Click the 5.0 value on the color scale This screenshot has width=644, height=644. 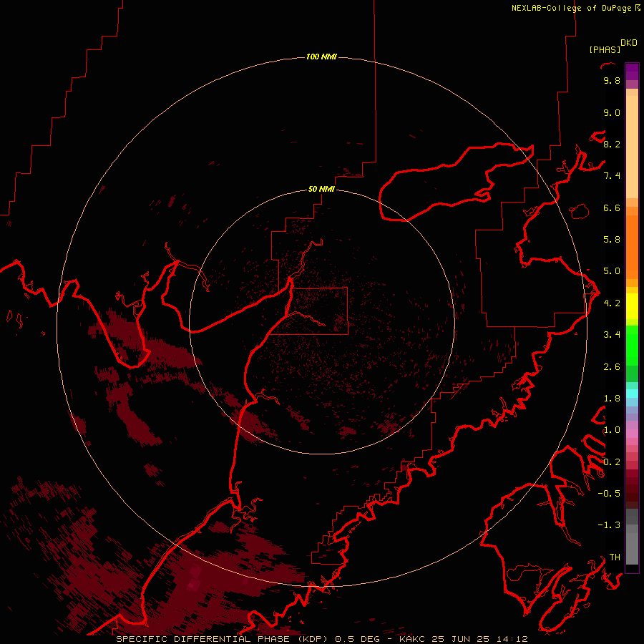coord(612,271)
